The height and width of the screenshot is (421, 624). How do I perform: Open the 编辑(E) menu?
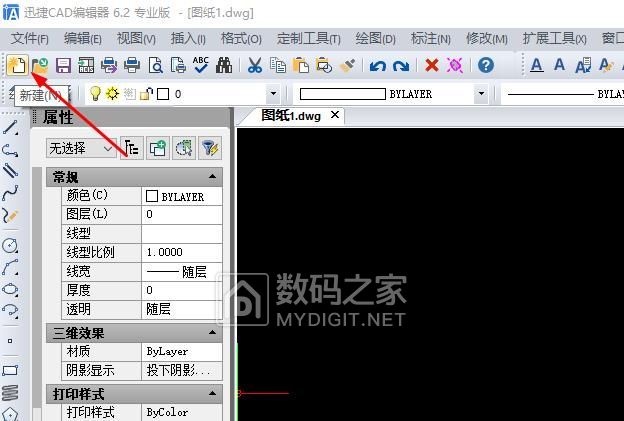click(x=83, y=39)
